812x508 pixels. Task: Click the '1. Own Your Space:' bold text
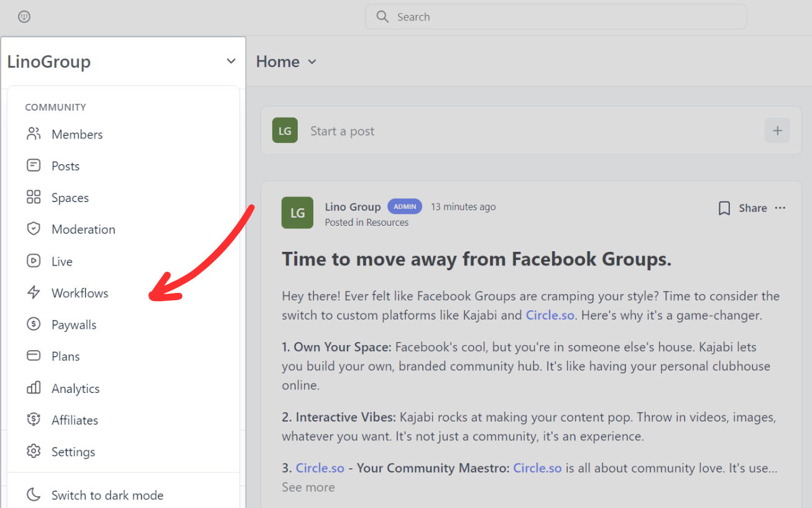click(x=336, y=346)
